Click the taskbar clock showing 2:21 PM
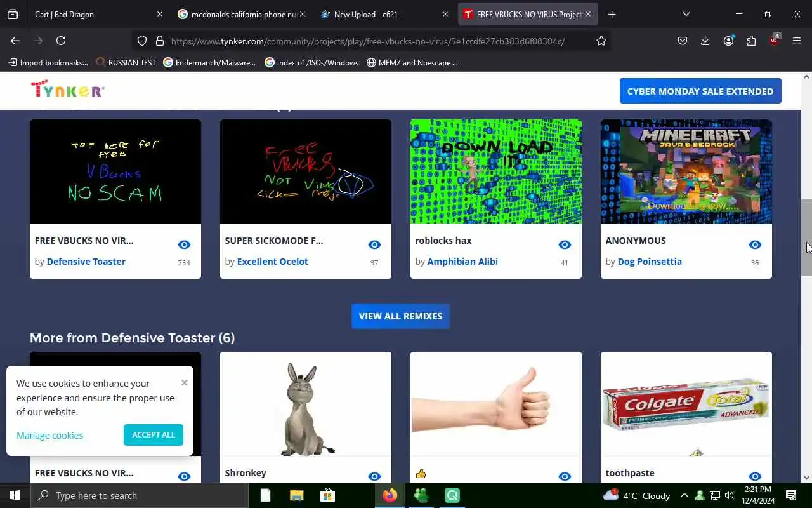 pos(757,495)
